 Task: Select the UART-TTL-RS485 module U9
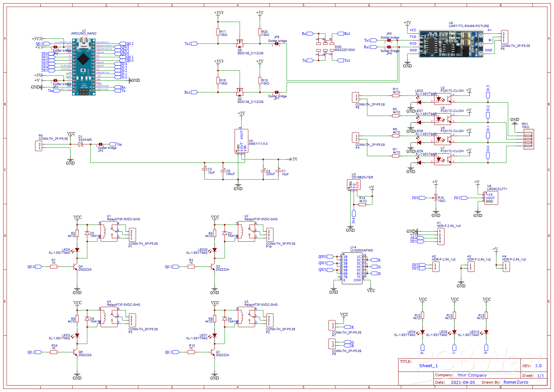451,44
